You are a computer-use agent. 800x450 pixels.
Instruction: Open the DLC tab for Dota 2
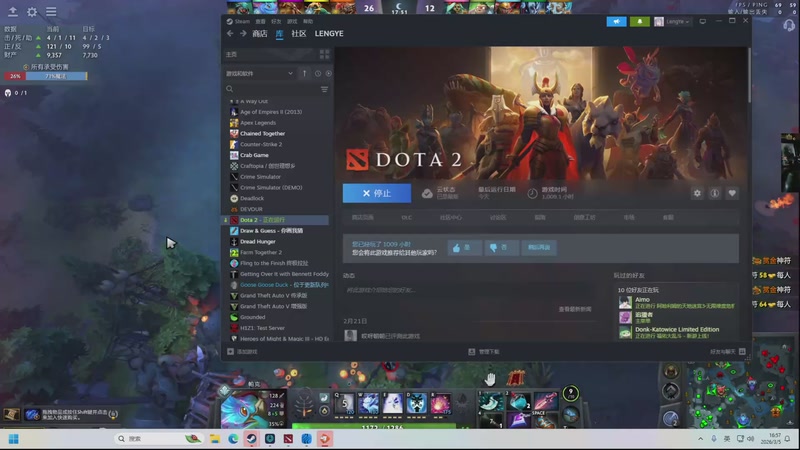[x=407, y=217]
